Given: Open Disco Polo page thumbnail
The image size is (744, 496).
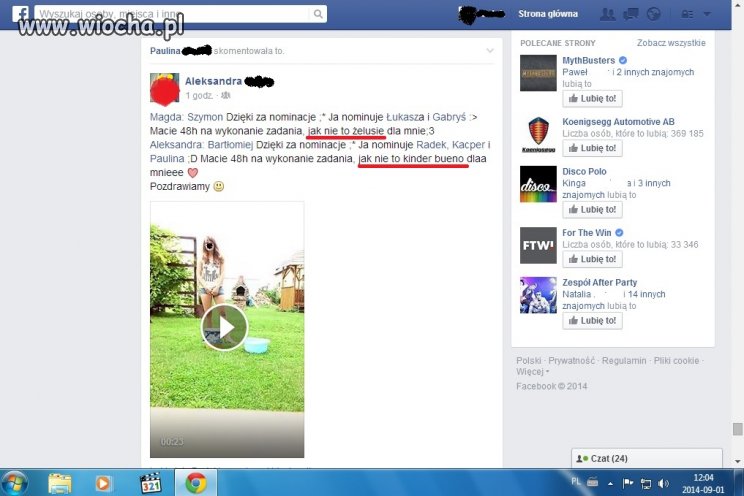Looking at the screenshot, I should (x=538, y=184).
